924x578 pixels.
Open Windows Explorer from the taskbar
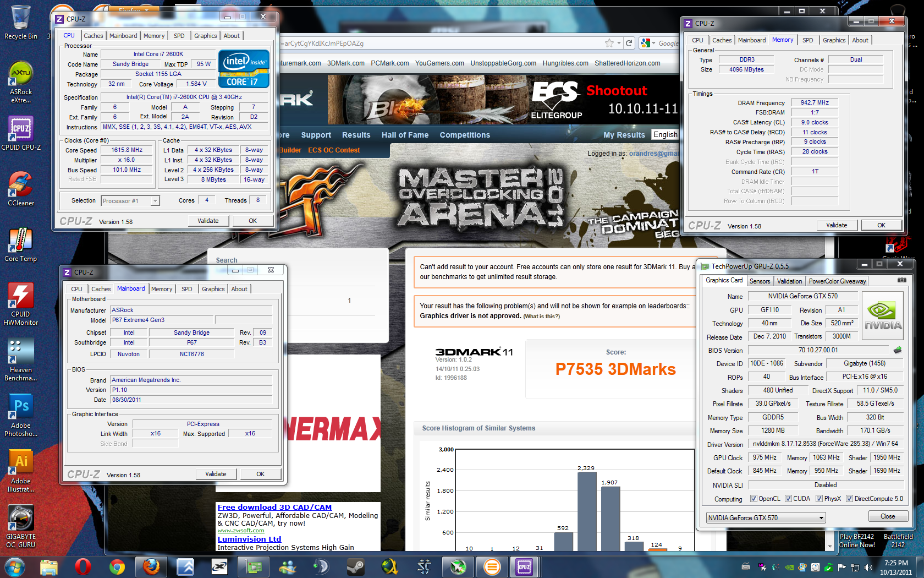pyautogui.click(x=49, y=567)
